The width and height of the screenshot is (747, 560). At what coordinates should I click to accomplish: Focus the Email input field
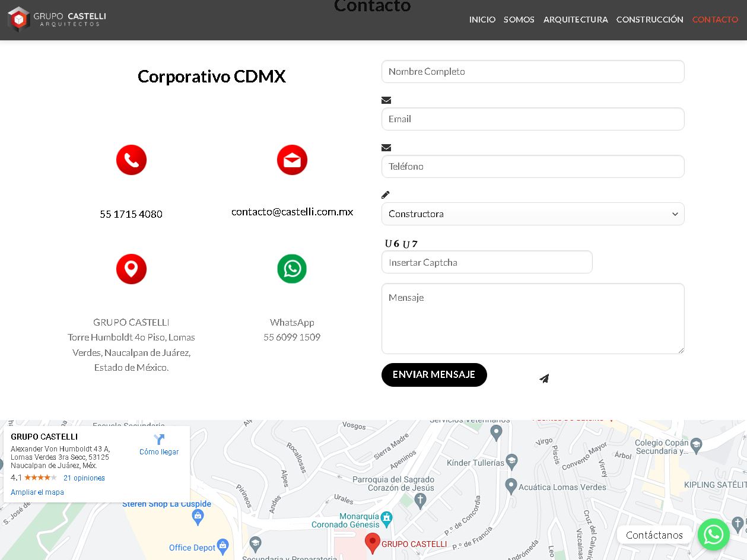point(533,119)
